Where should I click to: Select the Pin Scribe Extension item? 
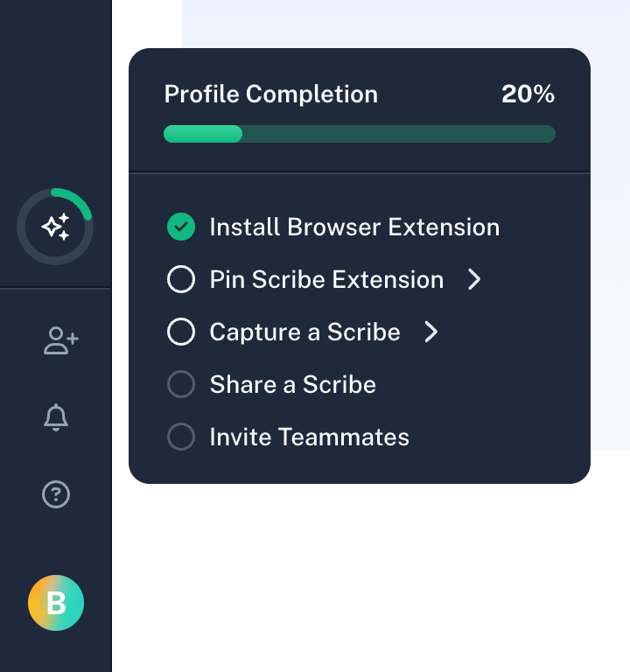click(326, 280)
